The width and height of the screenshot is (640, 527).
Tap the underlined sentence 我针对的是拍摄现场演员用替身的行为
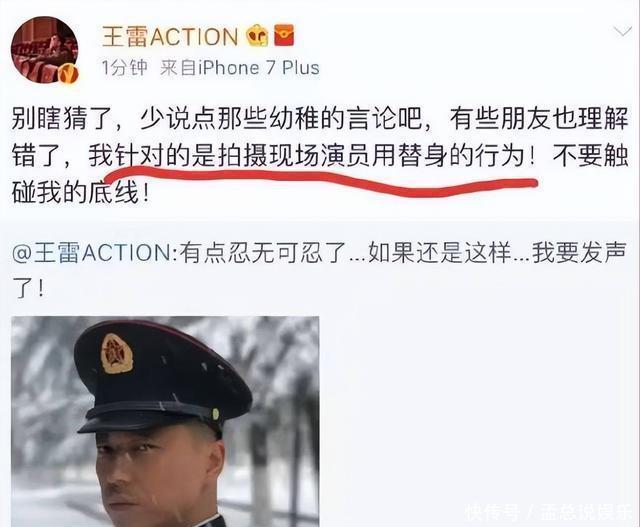[x=306, y=156]
